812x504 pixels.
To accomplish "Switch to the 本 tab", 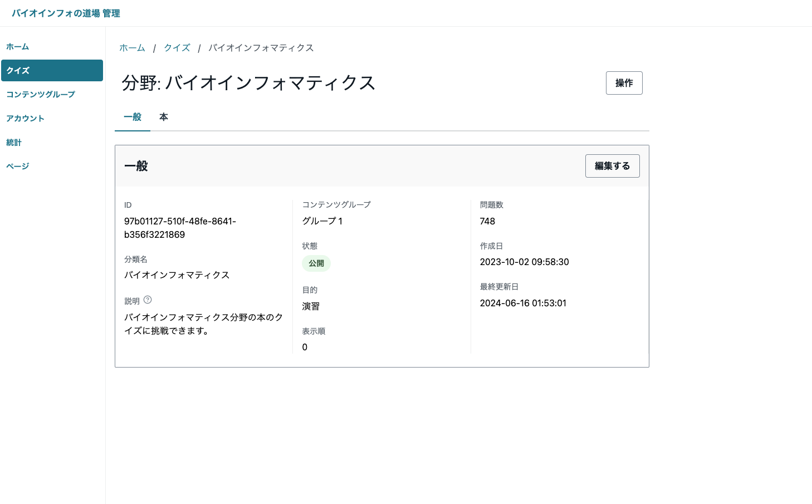I will (x=163, y=117).
